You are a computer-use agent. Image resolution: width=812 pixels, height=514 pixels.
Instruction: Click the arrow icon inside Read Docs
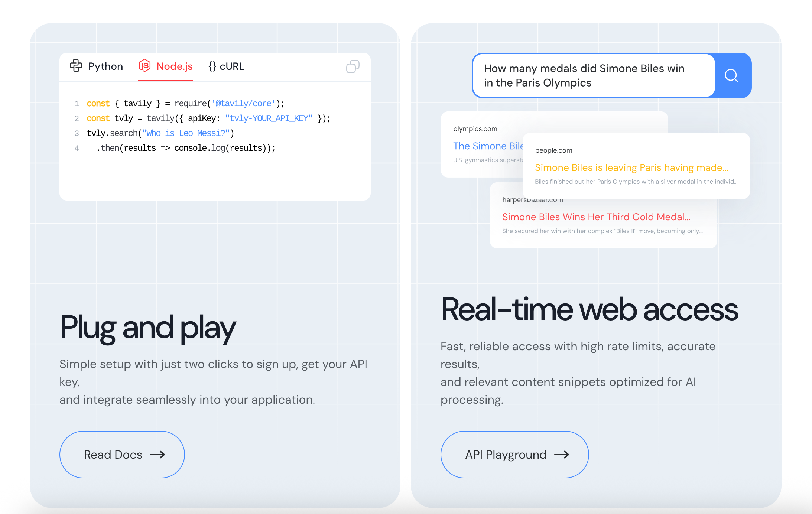158,455
